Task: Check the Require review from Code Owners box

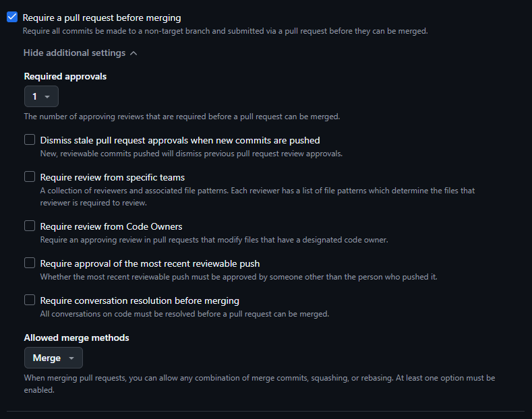Action: point(30,226)
